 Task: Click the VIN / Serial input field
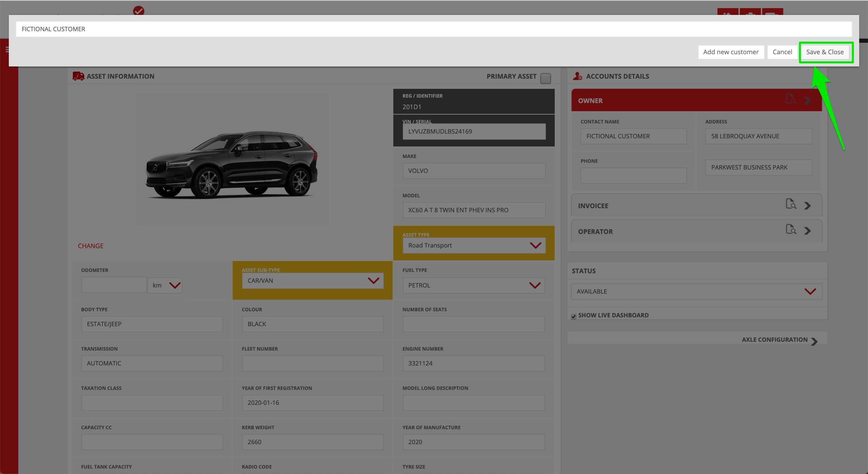click(474, 132)
